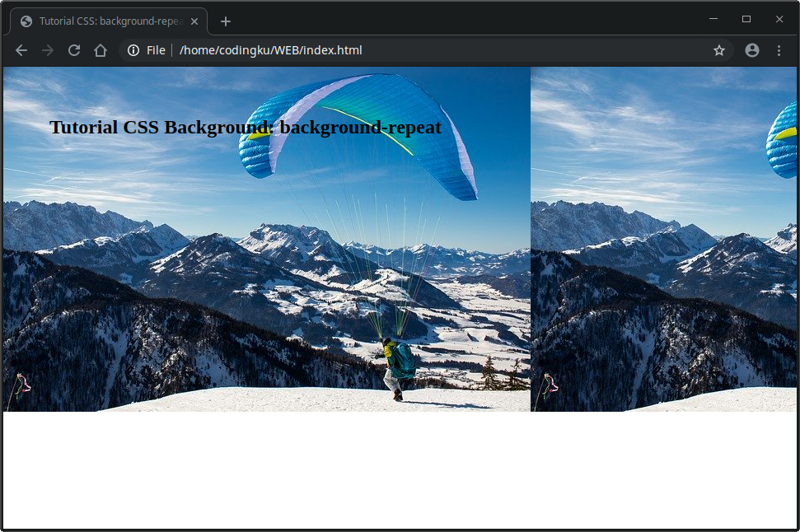This screenshot has height=532, width=800.
Task: Click the paraglider pilot standing on the snow
Action: click(397, 366)
